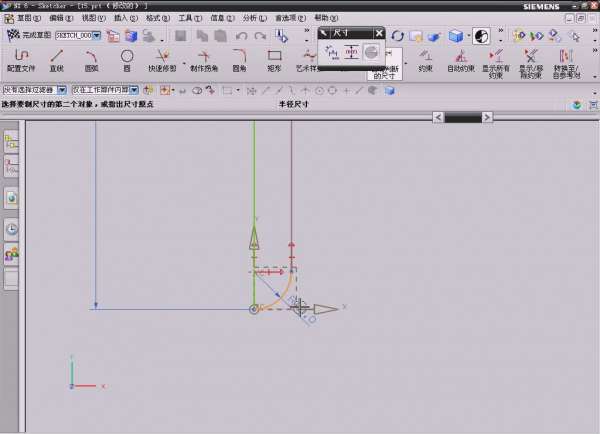This screenshot has height=434, width=600.
Task: Click the Profile (配置文件) tool
Action: click(20, 59)
